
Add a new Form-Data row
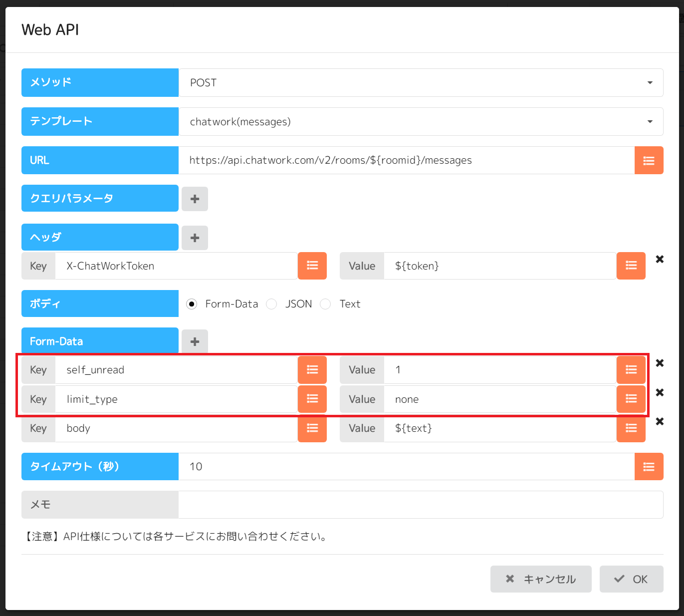pos(195,341)
